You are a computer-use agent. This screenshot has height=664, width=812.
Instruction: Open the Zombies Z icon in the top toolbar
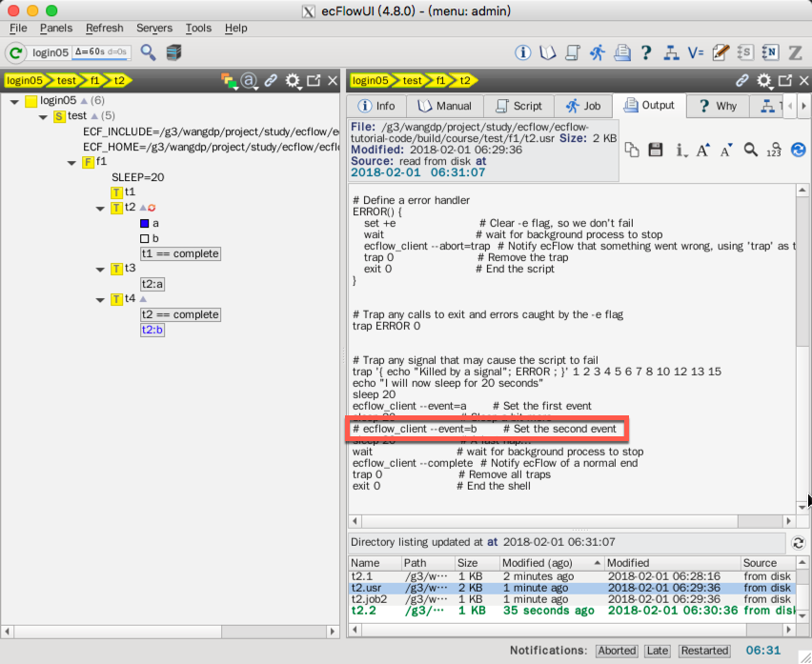pyautogui.click(x=795, y=52)
